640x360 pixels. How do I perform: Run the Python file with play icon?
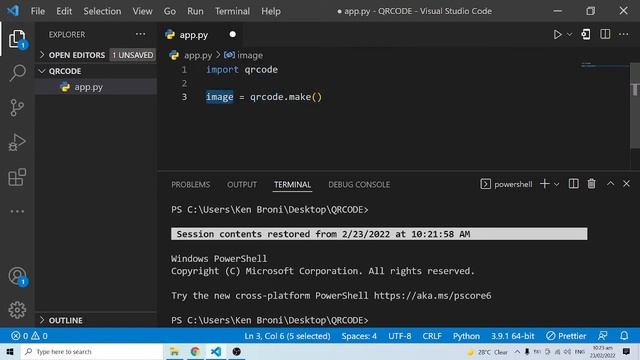pos(557,35)
